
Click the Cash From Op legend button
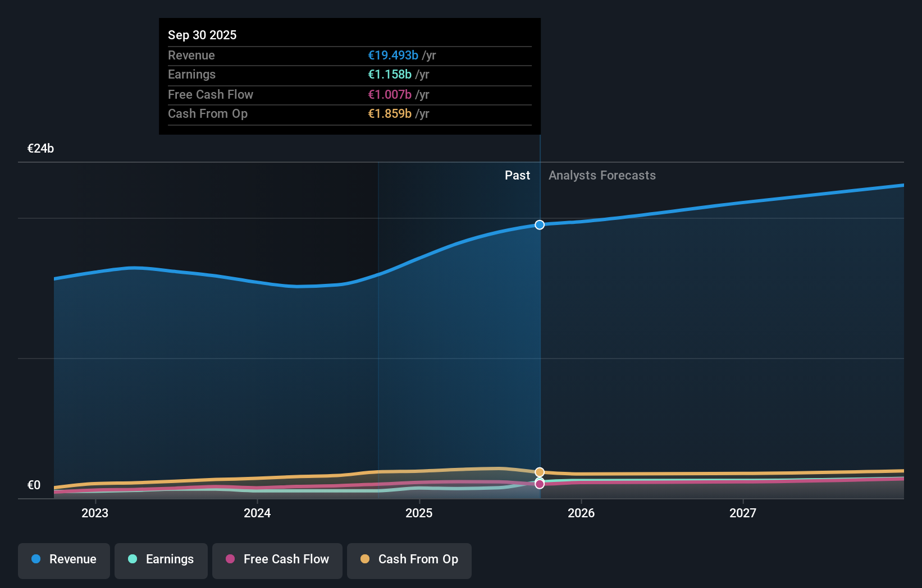click(409, 559)
